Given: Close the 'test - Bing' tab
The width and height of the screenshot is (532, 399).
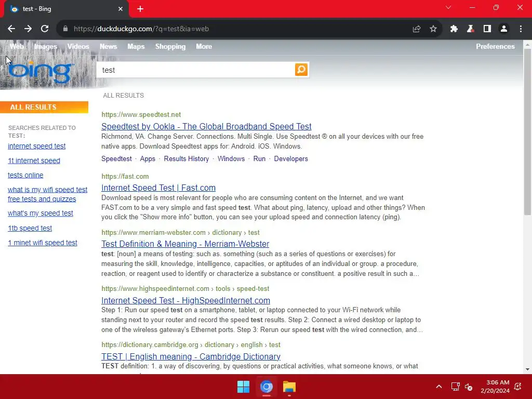Looking at the screenshot, I should tap(121, 9).
